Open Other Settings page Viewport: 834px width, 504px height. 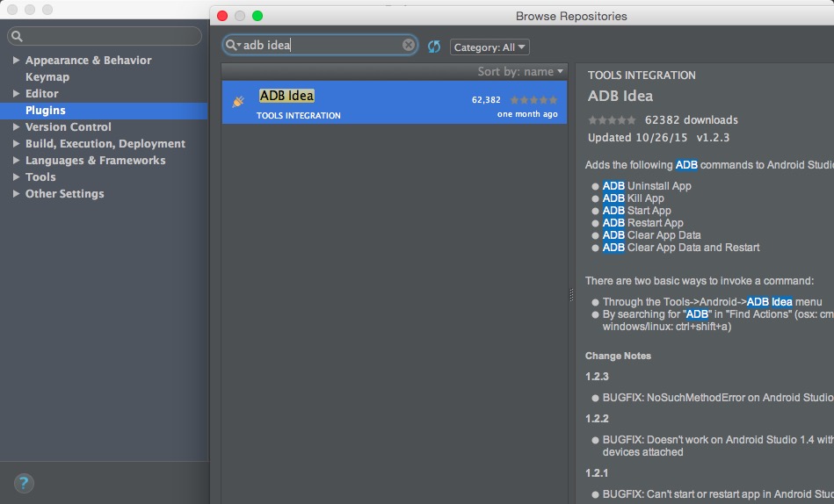click(x=64, y=193)
